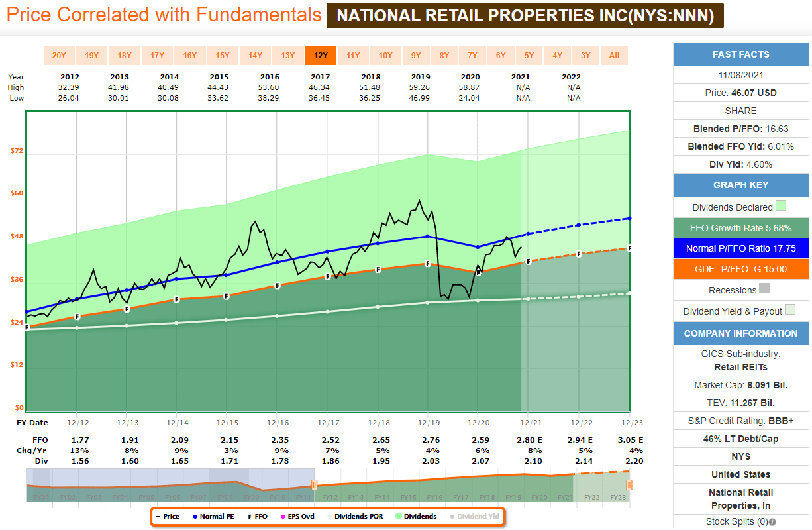Image resolution: width=812 pixels, height=530 pixels.
Task: Toggle the Dividend Yield & Payout key item
Action: [x=740, y=310]
